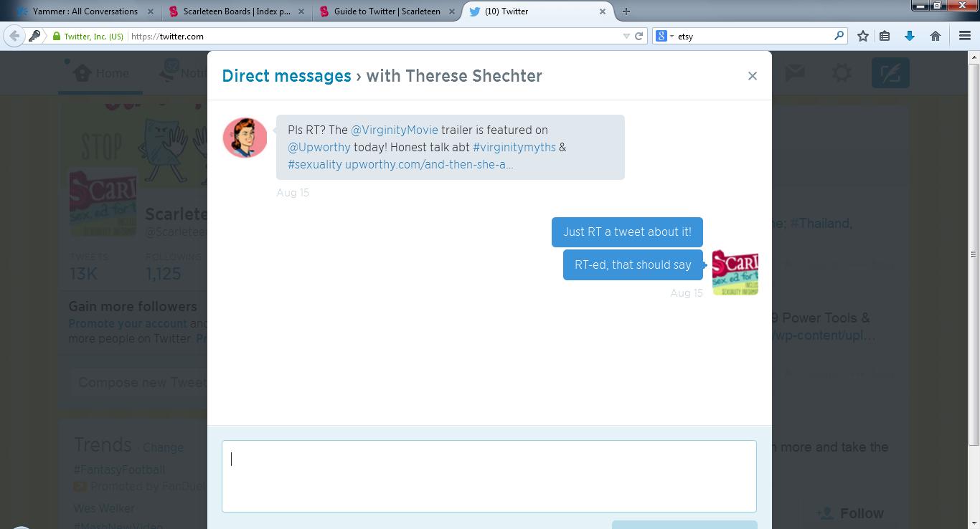Switch to the Yammer: All Conversations tab
980x529 pixels.
[x=85, y=11]
